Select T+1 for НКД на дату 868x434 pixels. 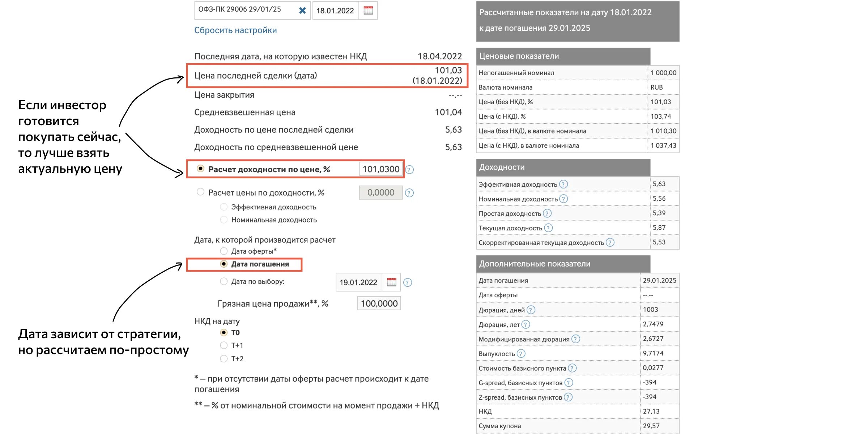coord(224,345)
